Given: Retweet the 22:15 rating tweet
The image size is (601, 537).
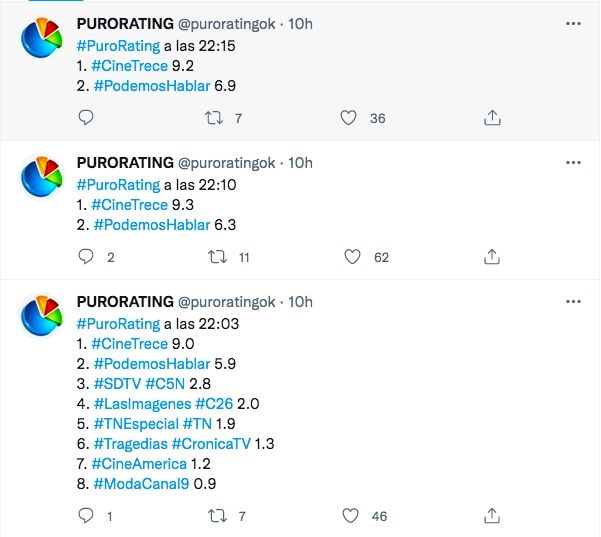Looking at the screenshot, I should (x=212, y=118).
